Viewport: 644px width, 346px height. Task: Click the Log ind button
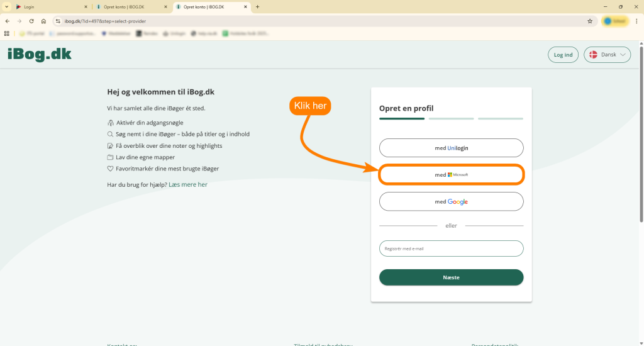pos(563,55)
